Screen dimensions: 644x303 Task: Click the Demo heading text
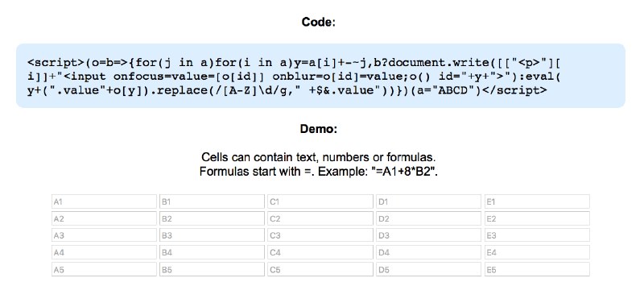(x=318, y=129)
